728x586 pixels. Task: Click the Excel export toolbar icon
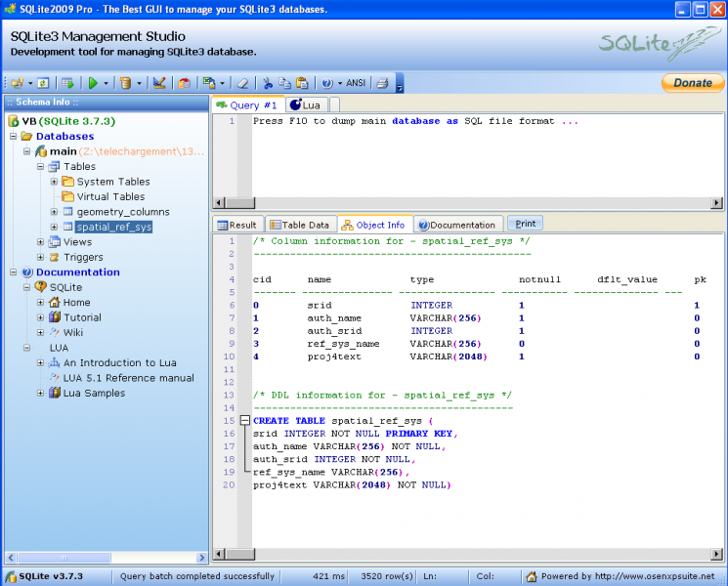click(209, 83)
